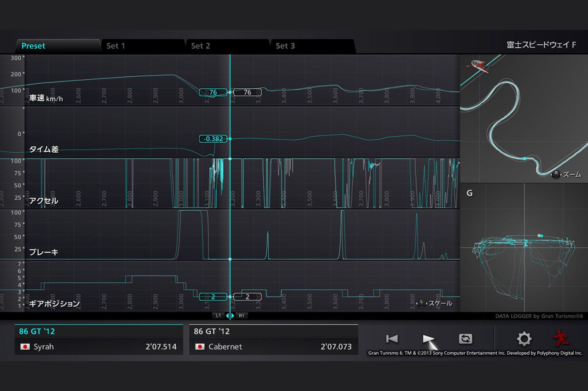Click the skip-to-start icon
This screenshot has height=391, width=588.
pyautogui.click(x=392, y=339)
